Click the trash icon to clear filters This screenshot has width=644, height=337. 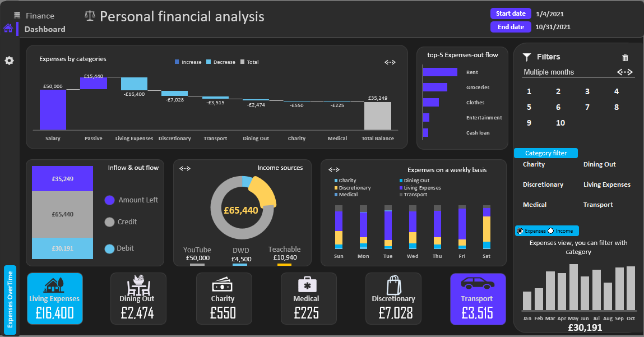(626, 57)
